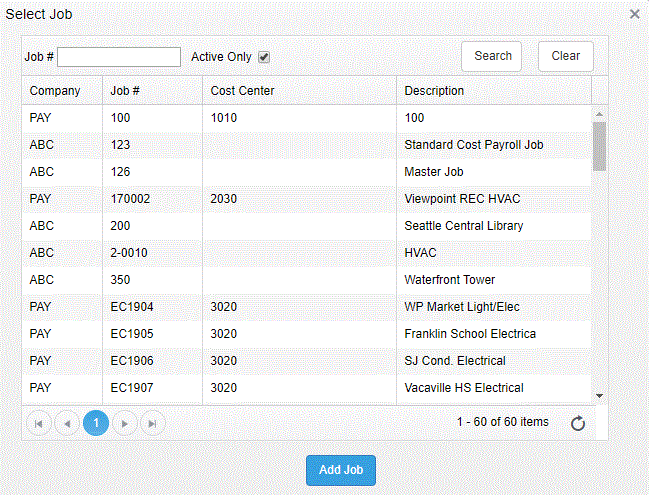The image size is (649, 495).
Task: Select job number 350 cell
Action: click(152, 280)
